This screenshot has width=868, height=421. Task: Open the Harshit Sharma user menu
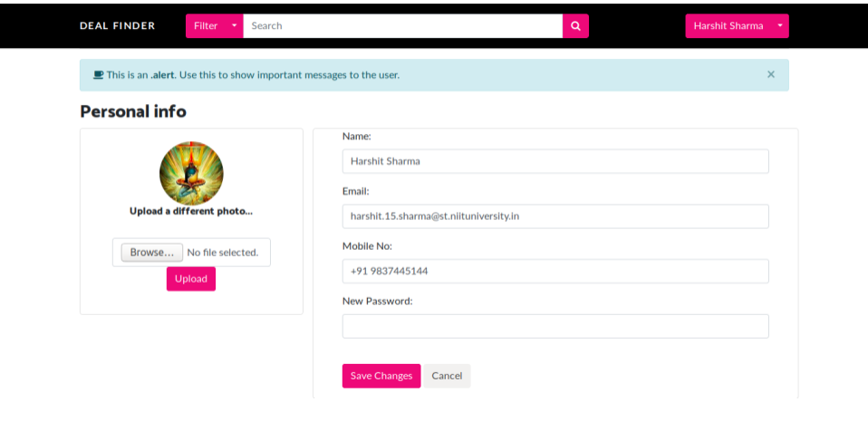(728, 26)
